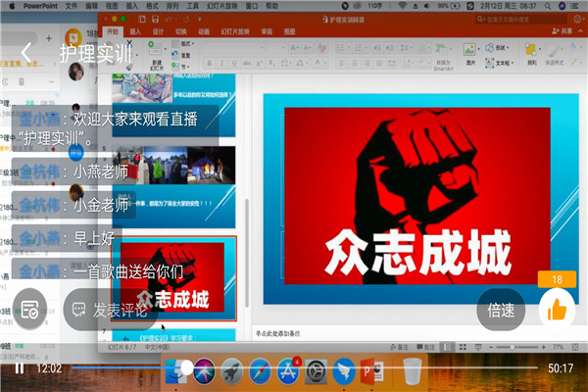Toggle the 备注 notes button in status bar
The image size is (588, 392).
pyautogui.click(x=399, y=347)
